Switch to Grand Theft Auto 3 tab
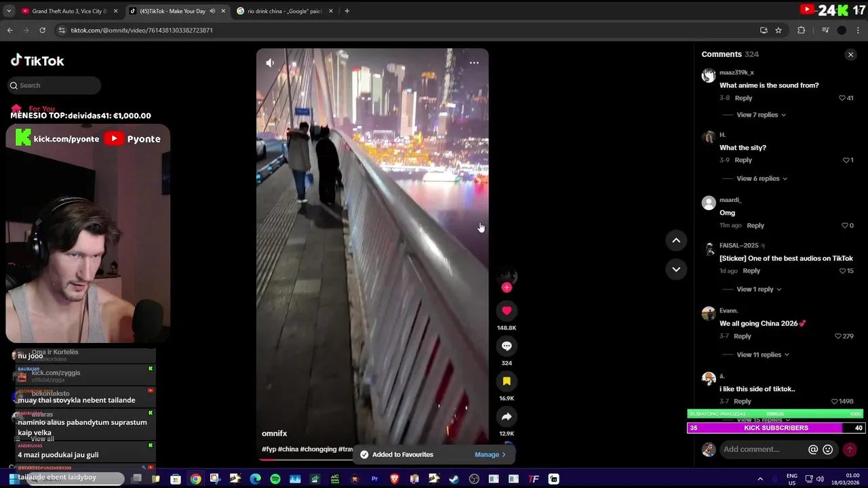The width and height of the screenshot is (868, 488). (68, 11)
